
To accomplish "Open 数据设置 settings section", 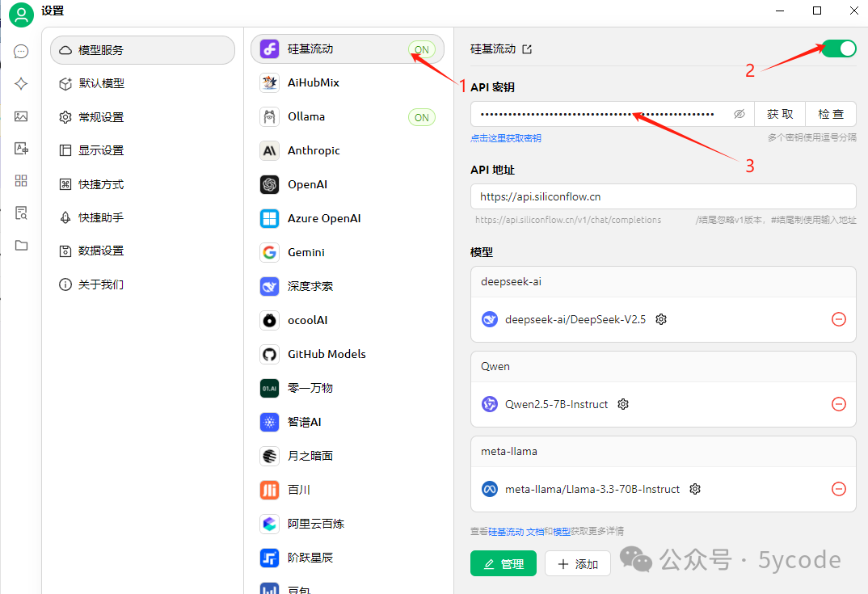I will [142, 251].
